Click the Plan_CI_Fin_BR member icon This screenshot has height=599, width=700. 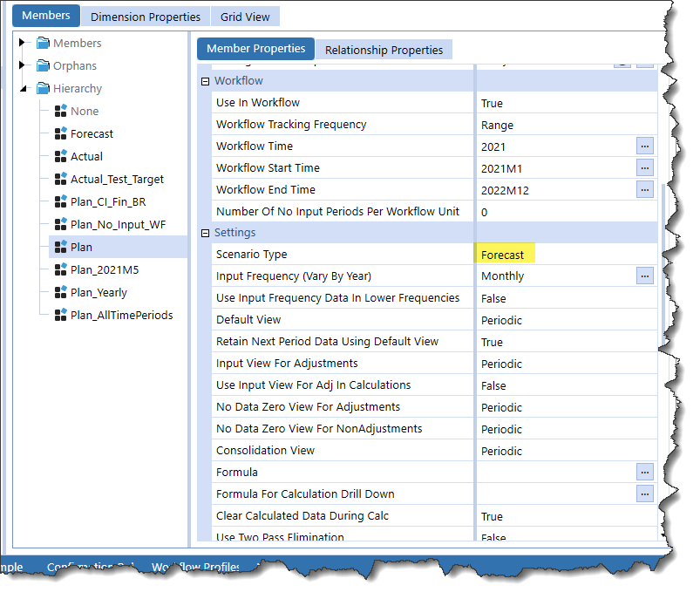61,202
